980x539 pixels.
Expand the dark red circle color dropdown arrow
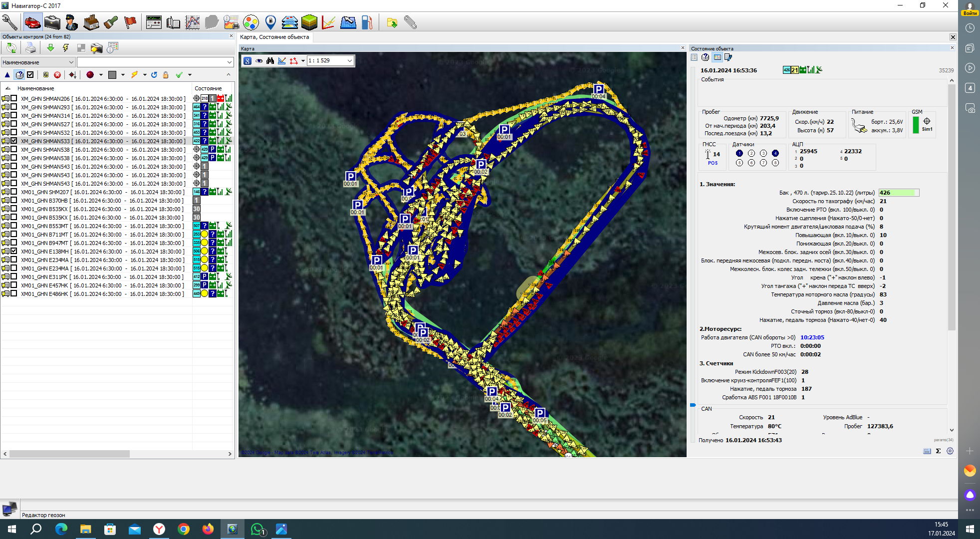click(x=101, y=75)
